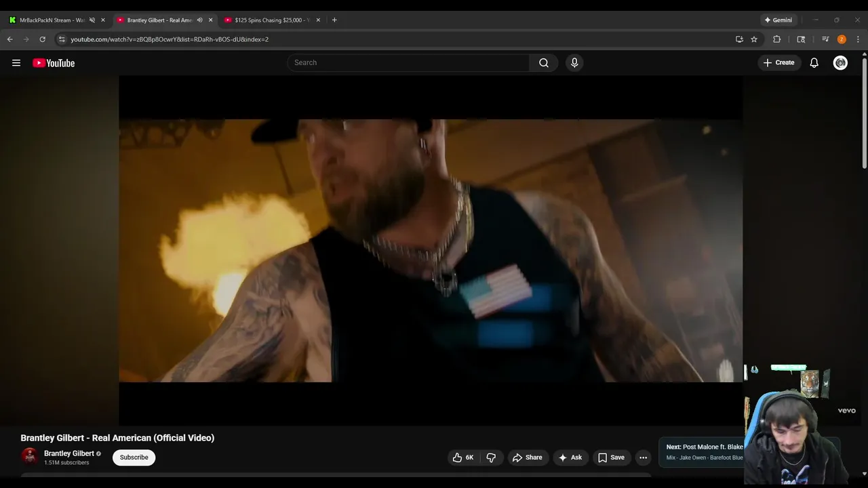
Task: Mute the Brantley Gilbert tab audio
Action: 199,20
